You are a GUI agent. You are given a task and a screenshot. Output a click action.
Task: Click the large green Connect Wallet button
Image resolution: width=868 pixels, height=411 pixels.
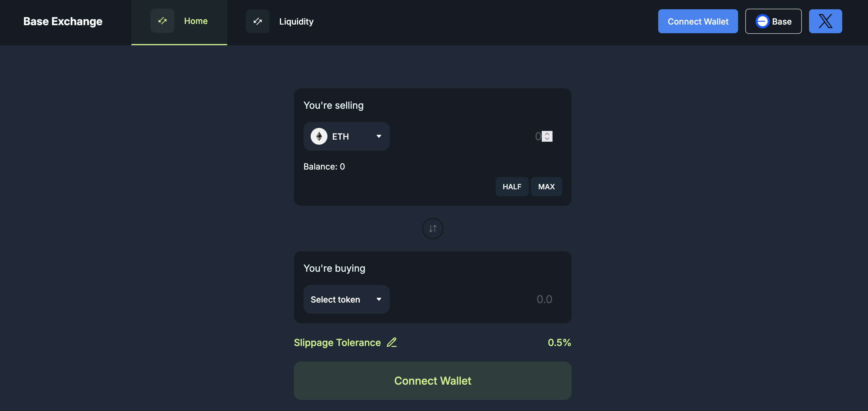coord(433,381)
